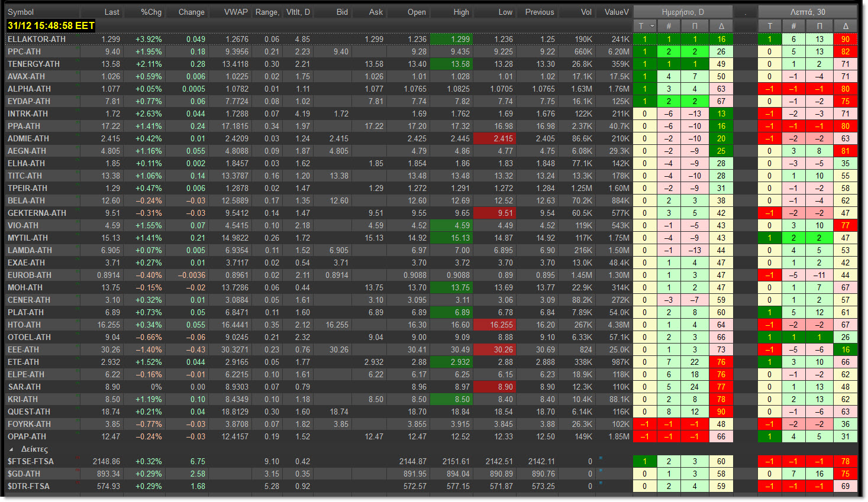Image resolution: width=868 pixels, height=502 pixels.
Task: Click the blue marker icon in the $GD-ATH row
Action: point(601,470)
